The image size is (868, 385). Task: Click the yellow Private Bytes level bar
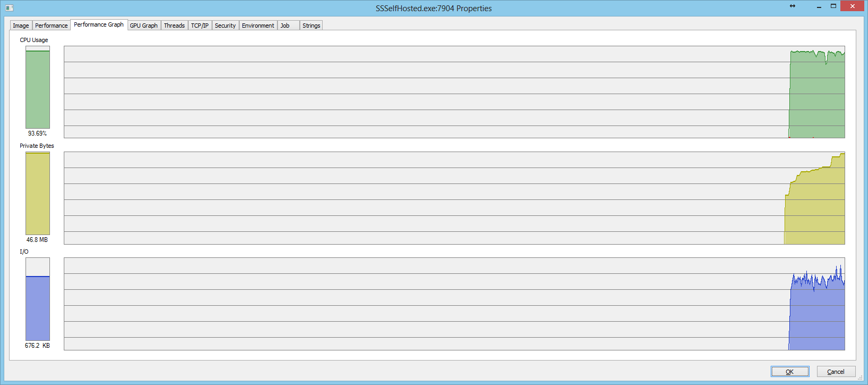[x=38, y=194]
